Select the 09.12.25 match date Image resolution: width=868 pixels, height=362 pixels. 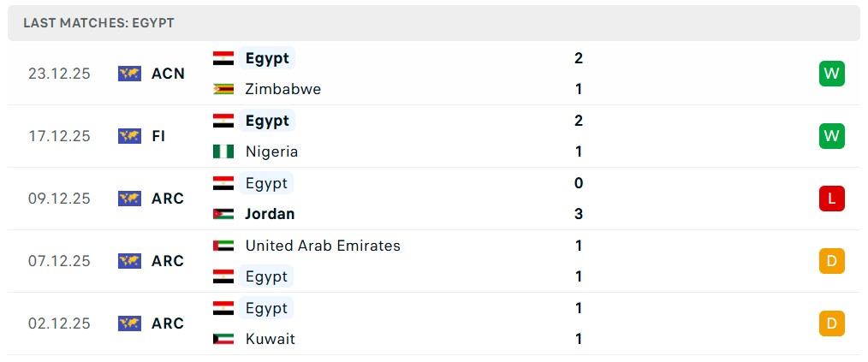[59, 199]
